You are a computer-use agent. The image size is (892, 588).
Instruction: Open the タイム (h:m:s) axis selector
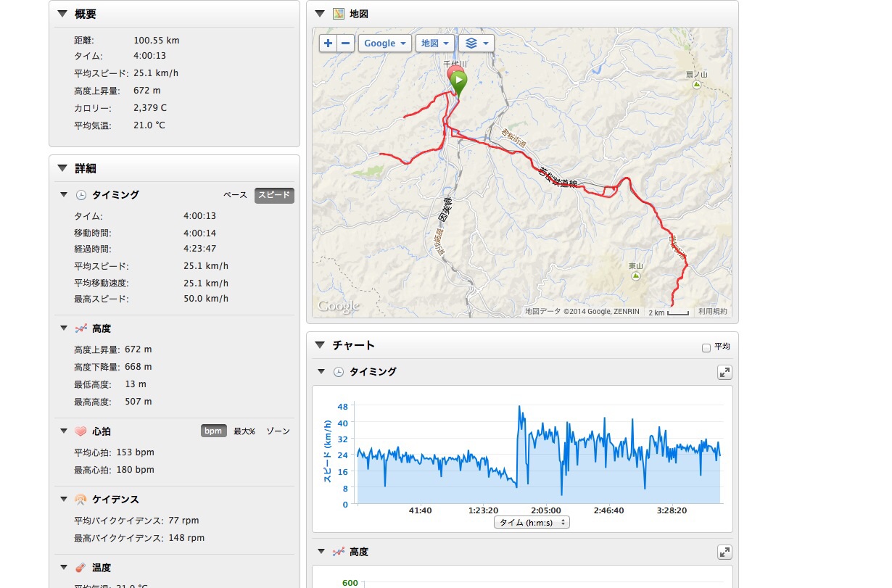tap(532, 522)
